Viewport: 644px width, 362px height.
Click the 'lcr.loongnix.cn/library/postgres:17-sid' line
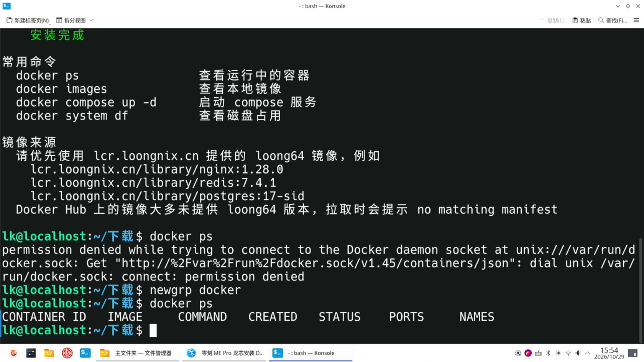point(167,196)
